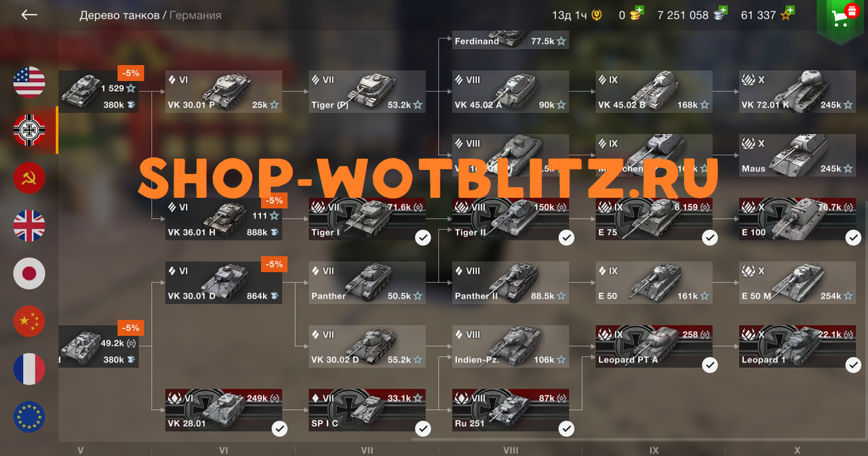Click the checkmark on Tiger I
The width and height of the screenshot is (868, 456).
click(x=423, y=238)
